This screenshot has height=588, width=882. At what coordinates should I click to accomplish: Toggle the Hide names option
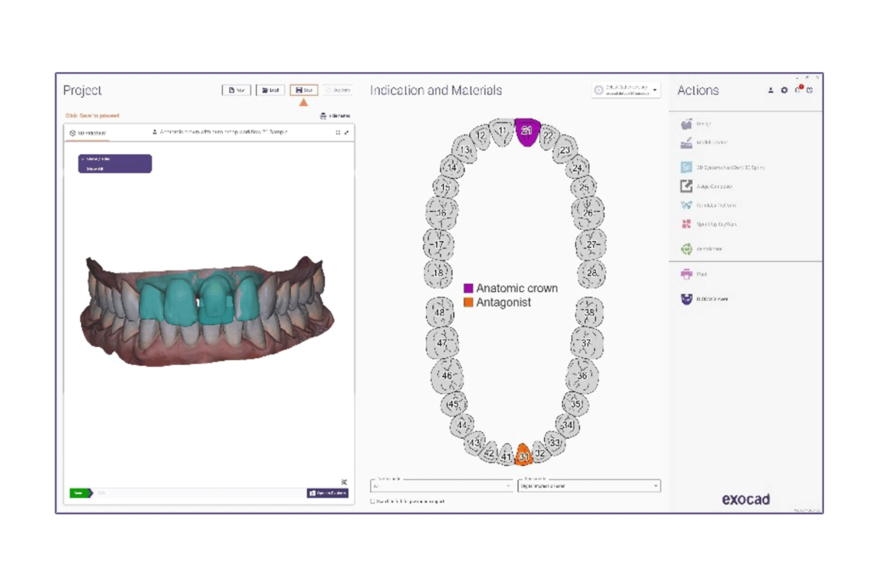tap(335, 116)
